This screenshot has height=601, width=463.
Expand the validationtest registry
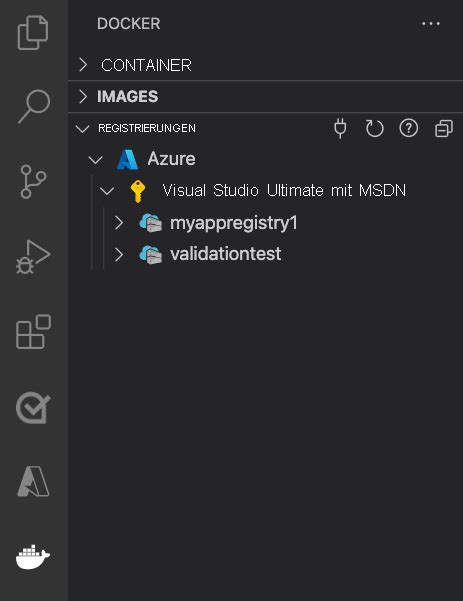(x=119, y=254)
